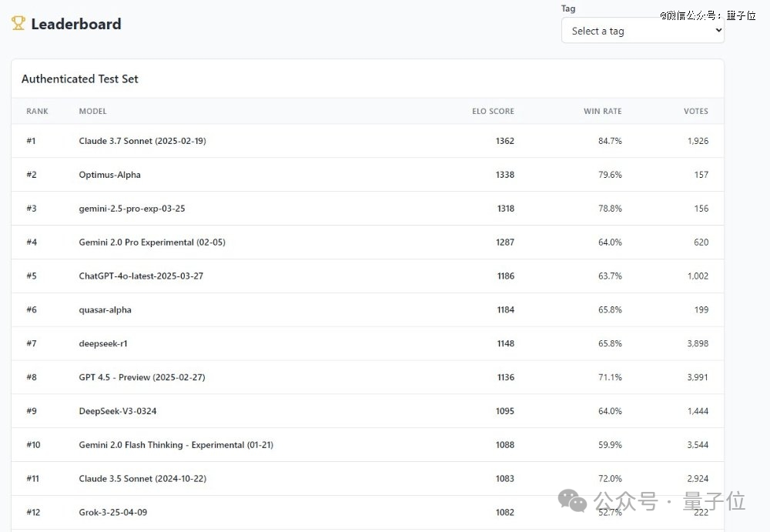Viewport: 770px width, 532px height.
Task: Select GPT 4.5 - Preview (2025-02-27)
Action: (x=142, y=377)
